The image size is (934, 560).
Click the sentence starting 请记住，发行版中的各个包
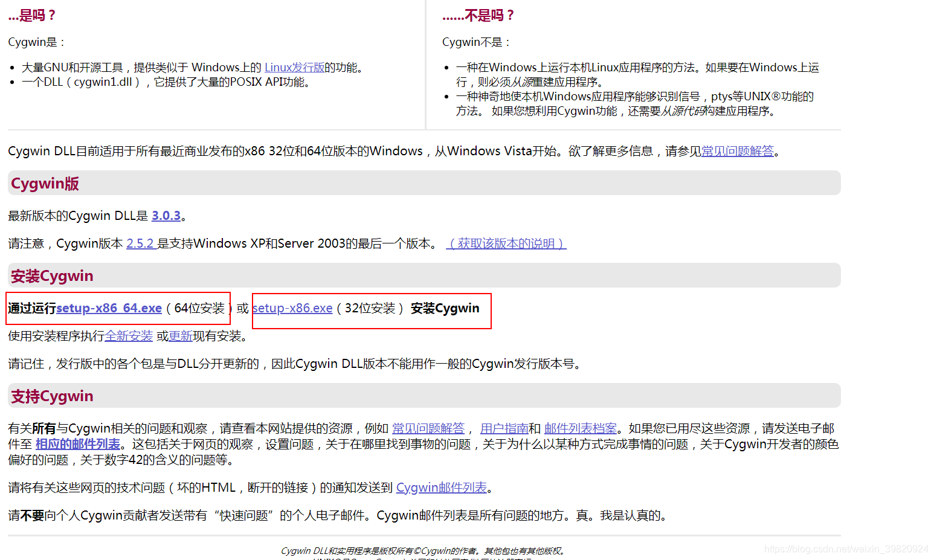pyautogui.click(x=296, y=364)
